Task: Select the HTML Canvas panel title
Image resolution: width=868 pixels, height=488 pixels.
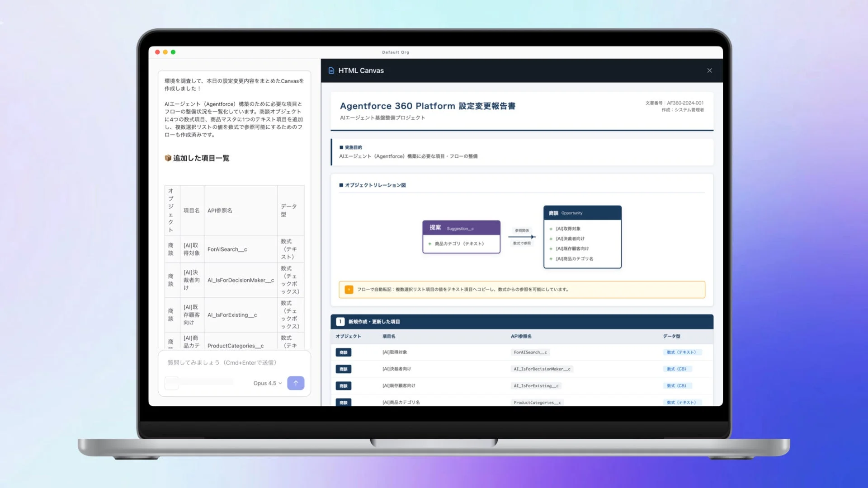Action: (x=361, y=70)
